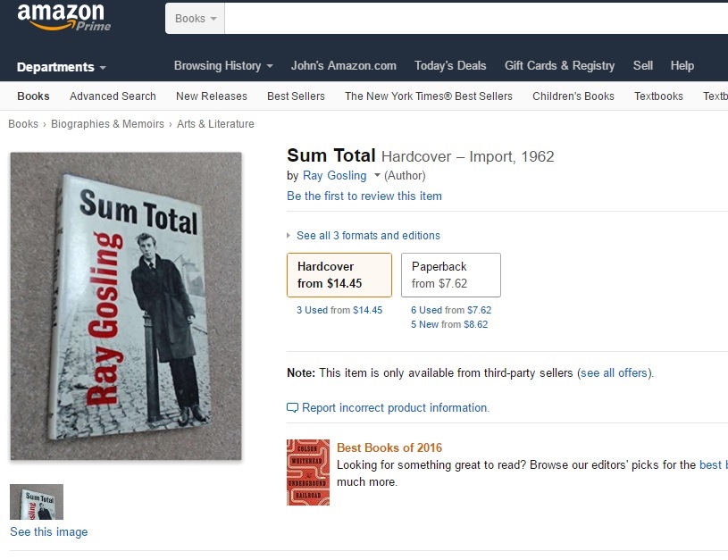This screenshot has width=728, height=560.
Task: Open the Books search category dropdown
Action: click(196, 19)
